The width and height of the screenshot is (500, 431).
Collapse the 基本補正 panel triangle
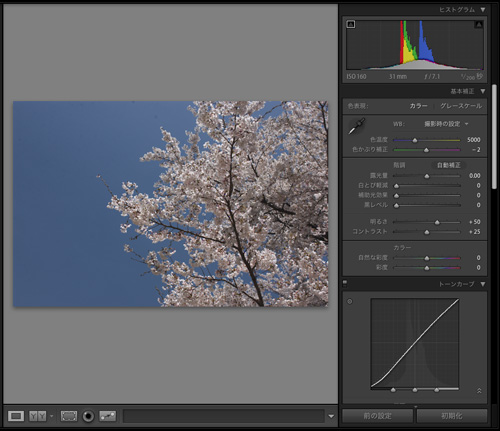[x=483, y=91]
